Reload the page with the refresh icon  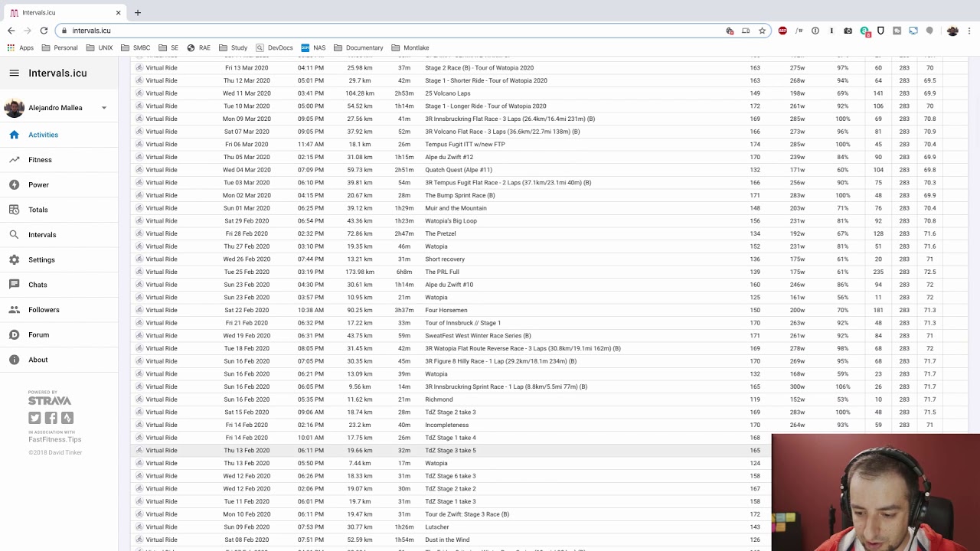44,31
